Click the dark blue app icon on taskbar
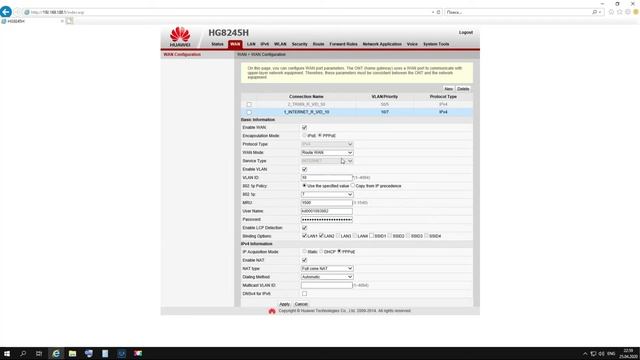Image resolution: width=640 pixels, height=360 pixels. pos(122,353)
